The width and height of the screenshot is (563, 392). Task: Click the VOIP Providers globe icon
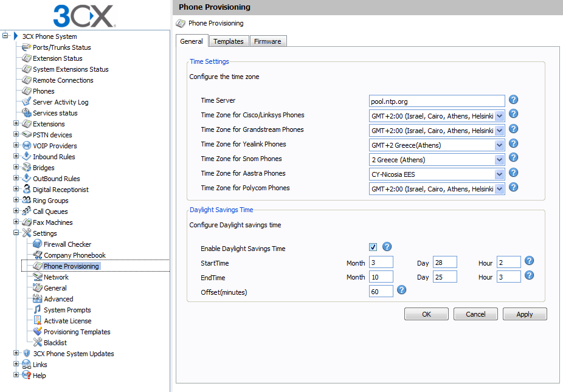[27, 145]
